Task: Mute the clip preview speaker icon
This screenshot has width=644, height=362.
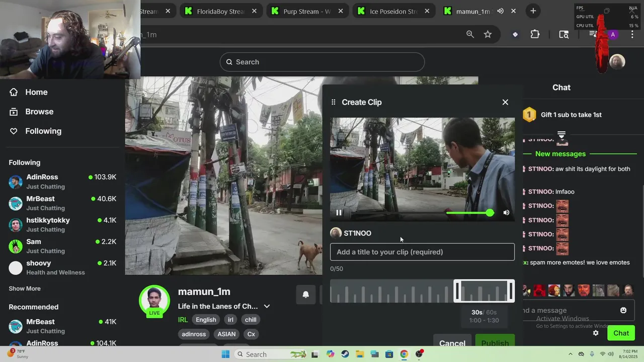Action: (x=506, y=213)
